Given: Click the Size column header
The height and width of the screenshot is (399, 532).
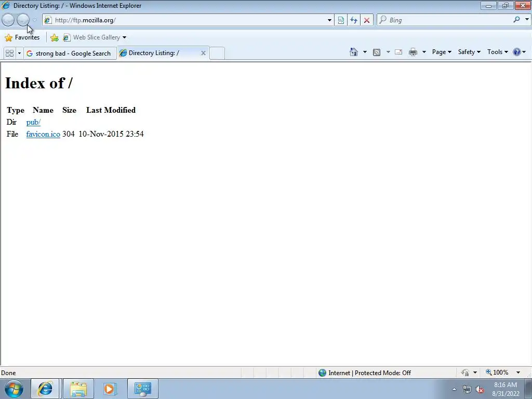Looking at the screenshot, I should (x=69, y=110).
